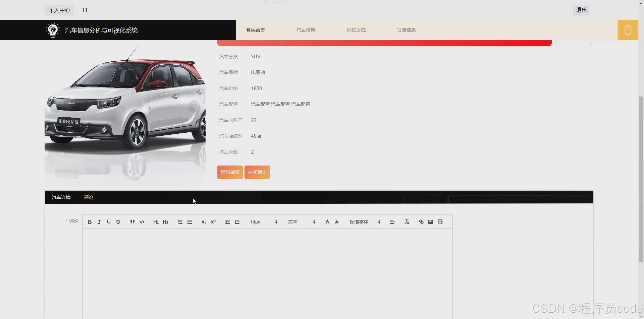Click the EV10 car photo
Screen dimensions: 644x319
point(125,114)
